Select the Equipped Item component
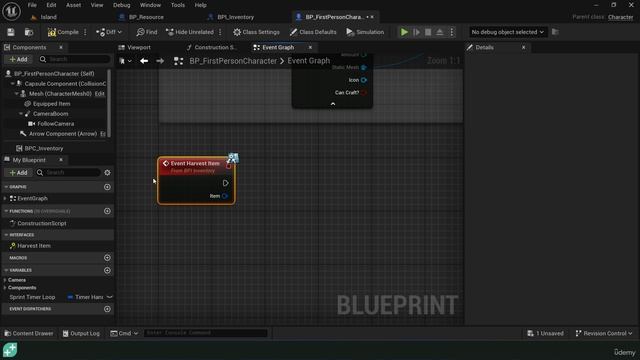This screenshot has height=360, width=640. (52, 104)
